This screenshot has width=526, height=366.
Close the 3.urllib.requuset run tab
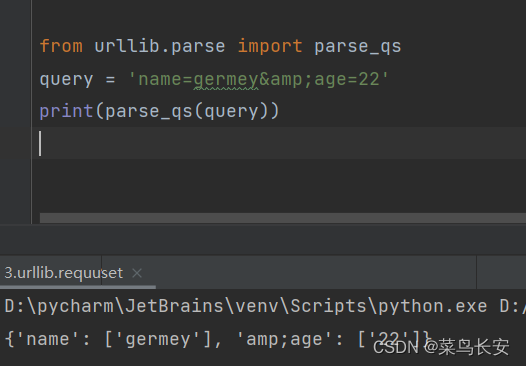pos(137,273)
